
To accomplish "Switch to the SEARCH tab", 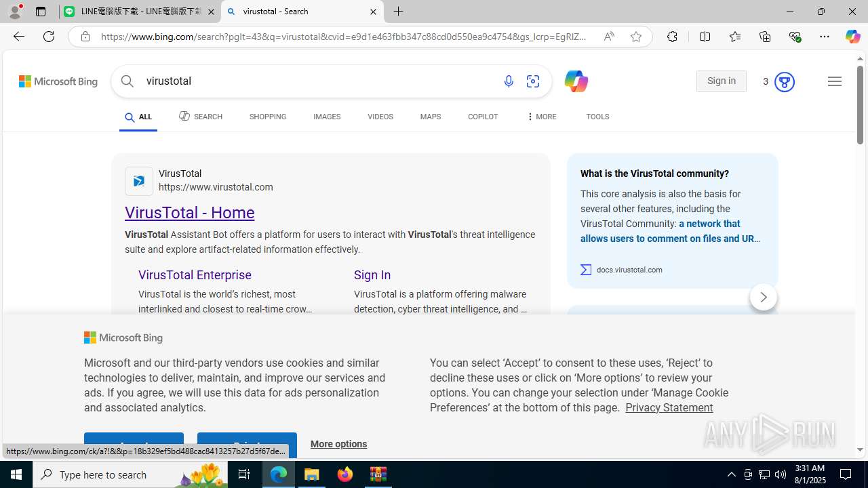I will click(x=201, y=117).
